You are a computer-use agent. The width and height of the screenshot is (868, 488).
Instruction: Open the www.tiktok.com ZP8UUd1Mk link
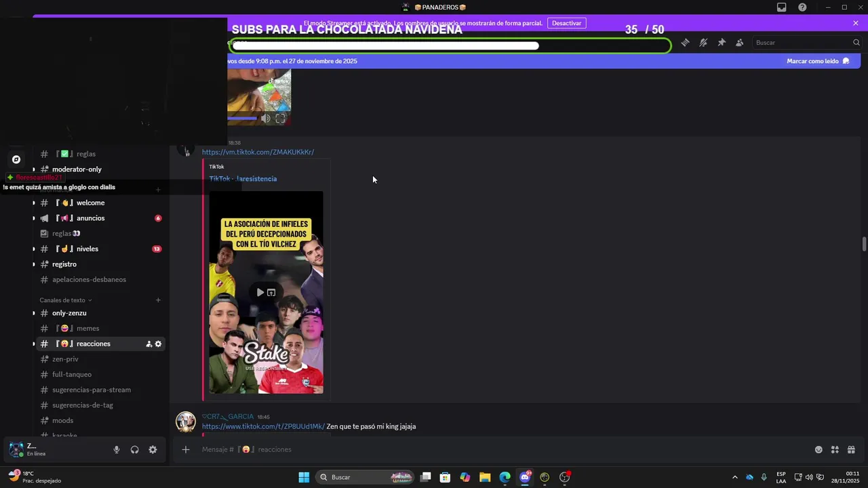click(263, 426)
